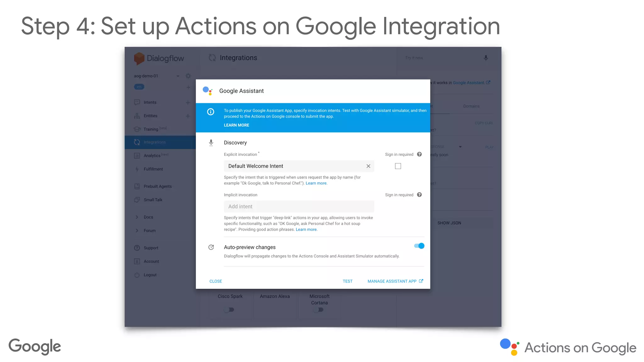The image size is (644, 362).
Task: Click the Fulfillment bolt icon
Action: point(137,169)
